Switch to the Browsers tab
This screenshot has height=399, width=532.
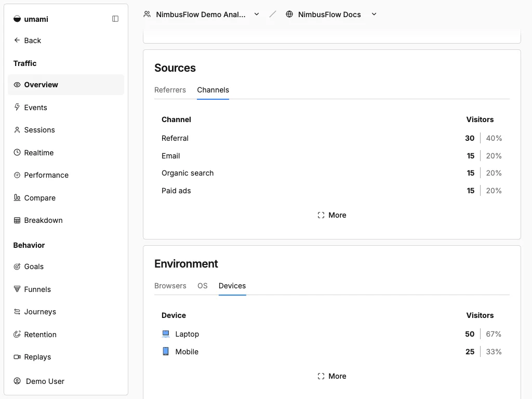[x=170, y=286]
